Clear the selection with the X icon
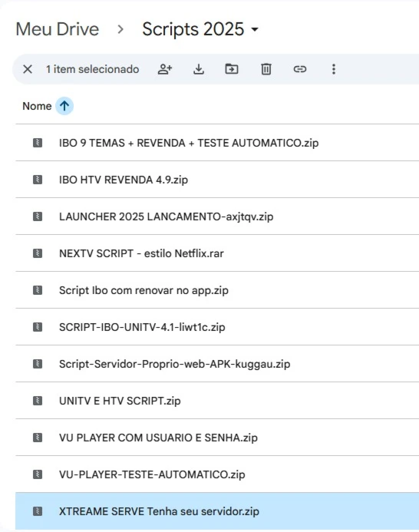Viewport: 419px width, 532px height. pyautogui.click(x=28, y=69)
